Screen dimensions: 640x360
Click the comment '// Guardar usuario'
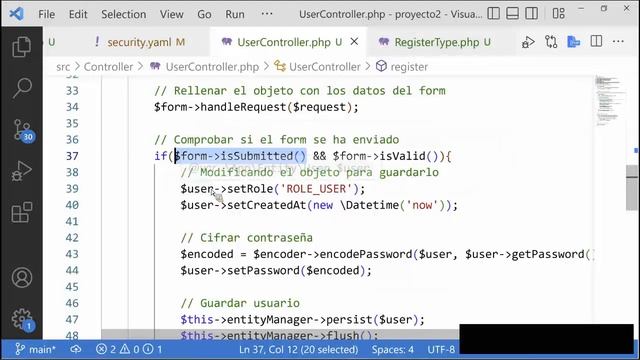[240, 303]
